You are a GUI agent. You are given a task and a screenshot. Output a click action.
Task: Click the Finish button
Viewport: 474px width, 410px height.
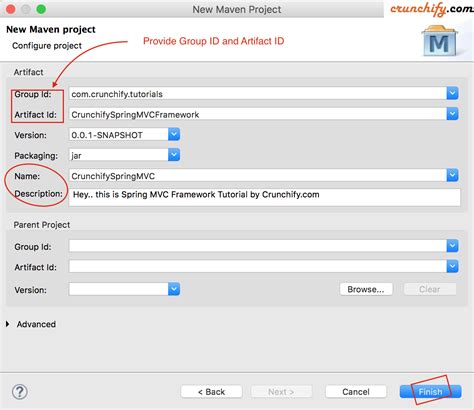[430, 392]
